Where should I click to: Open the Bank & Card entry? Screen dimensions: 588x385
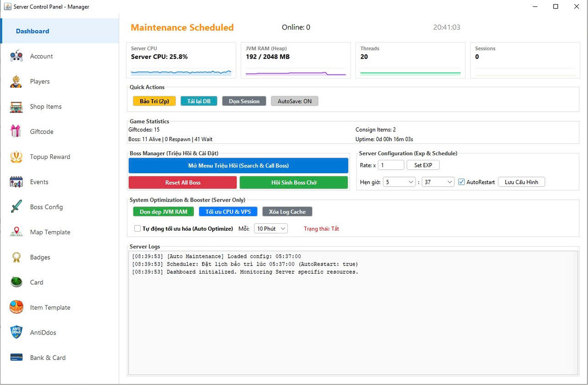click(60, 357)
